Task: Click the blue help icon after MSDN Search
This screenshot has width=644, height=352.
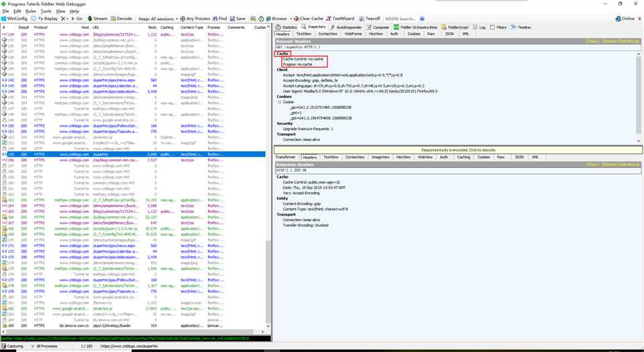Action: point(422,19)
